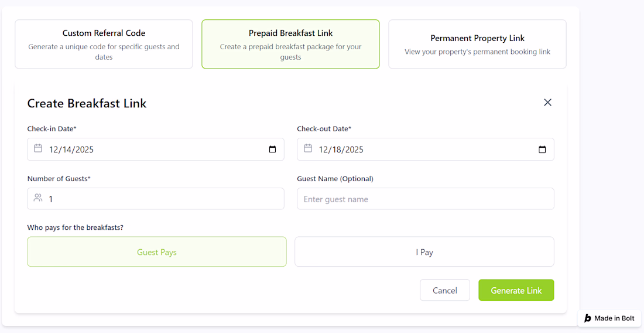Select Guest Pays option
The width and height of the screenshot is (644, 333).
tap(157, 252)
